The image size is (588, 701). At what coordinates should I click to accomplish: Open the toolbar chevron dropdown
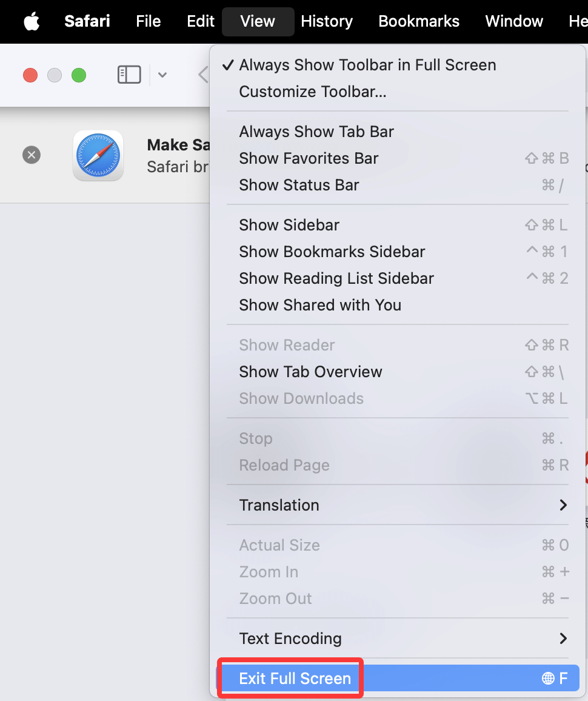pyautogui.click(x=161, y=74)
